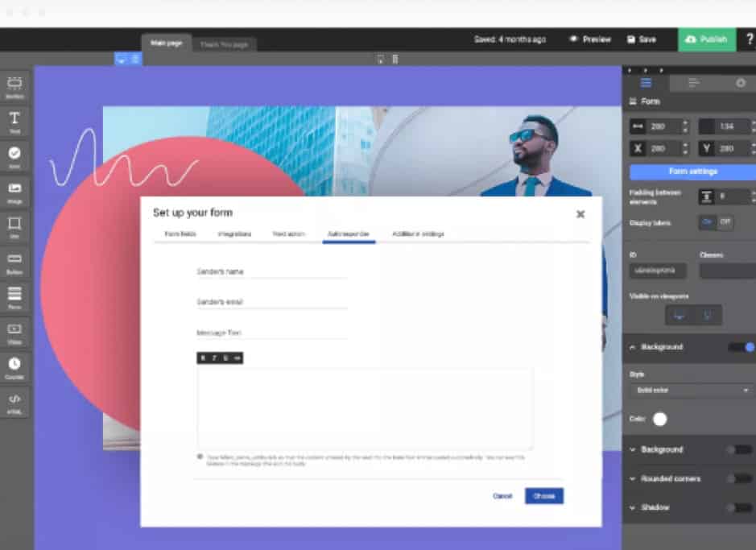This screenshot has width=756, height=550.
Task: Apply bold formatting in the message editor
Action: coord(203,358)
